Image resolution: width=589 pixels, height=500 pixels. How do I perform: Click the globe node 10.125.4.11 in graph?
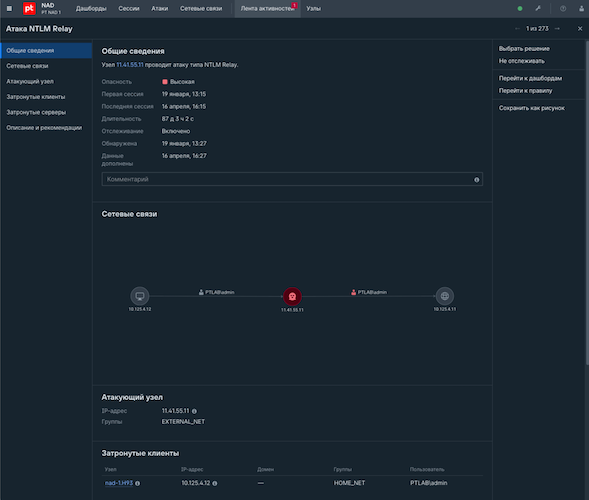point(445,296)
